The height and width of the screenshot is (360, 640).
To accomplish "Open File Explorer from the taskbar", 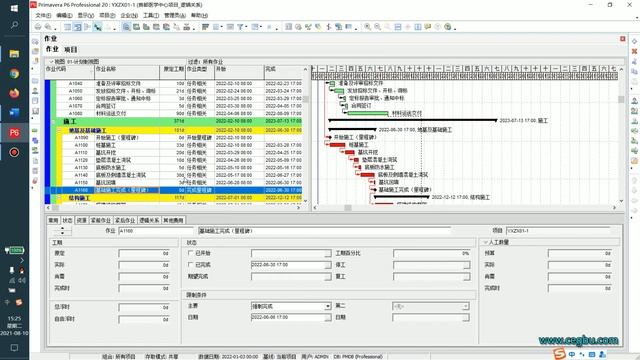I will click(14, 53).
